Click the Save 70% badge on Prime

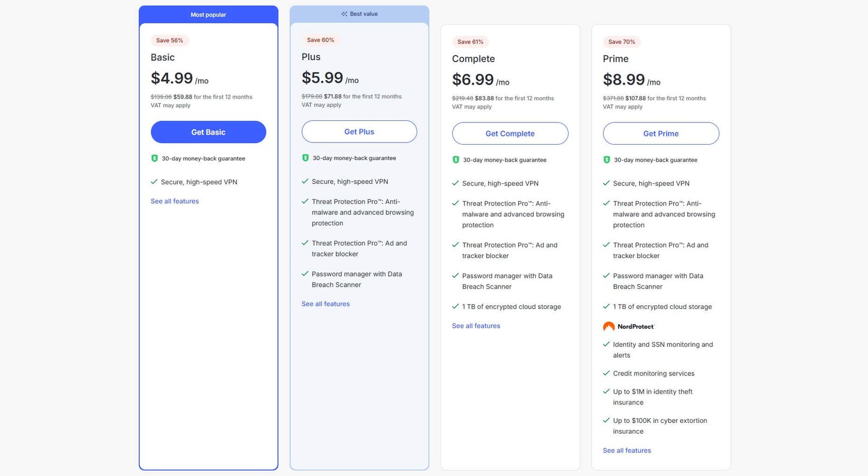tap(621, 42)
